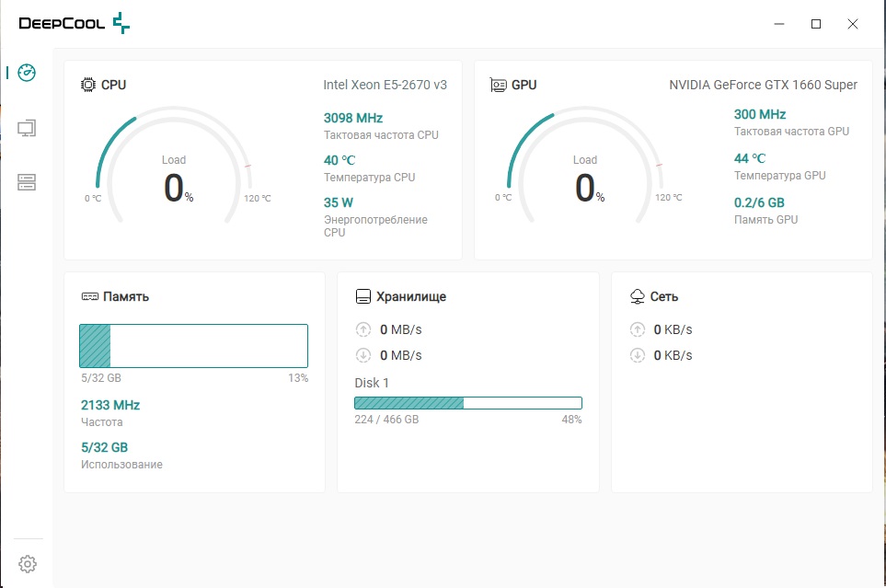Click the 300 MHz GPU clock value

click(x=760, y=114)
